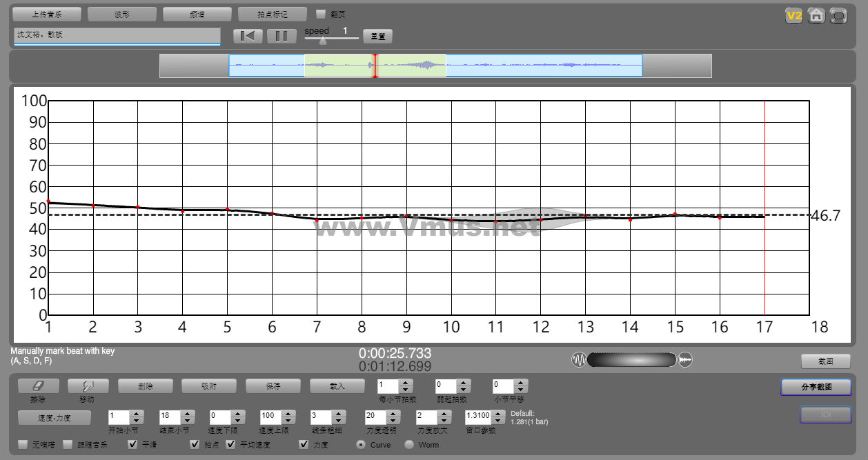Click the 分享截图 share screenshot button
Image resolution: width=868 pixels, height=460 pixels.
816,387
